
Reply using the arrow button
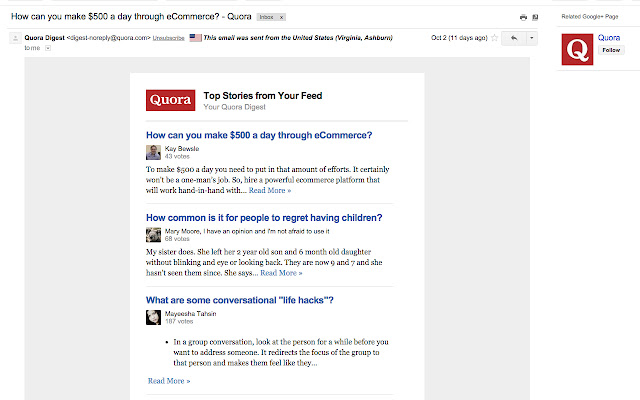click(514, 38)
